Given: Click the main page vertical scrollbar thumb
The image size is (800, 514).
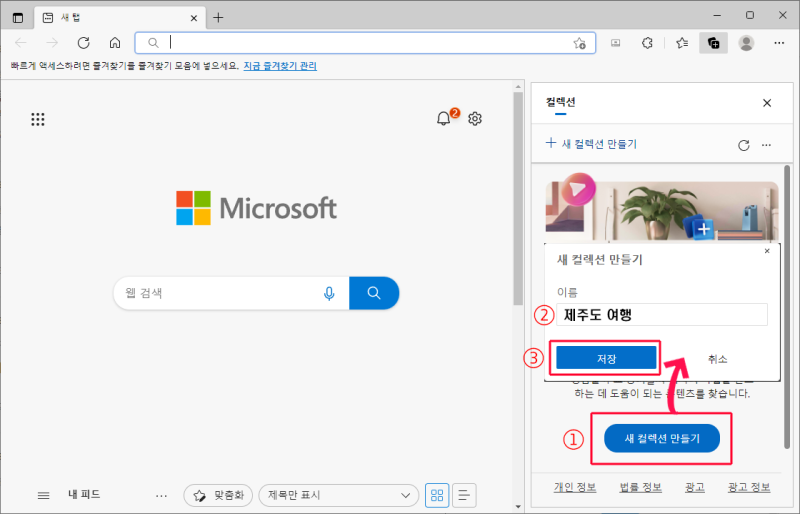Looking at the screenshot, I should 518,198.
